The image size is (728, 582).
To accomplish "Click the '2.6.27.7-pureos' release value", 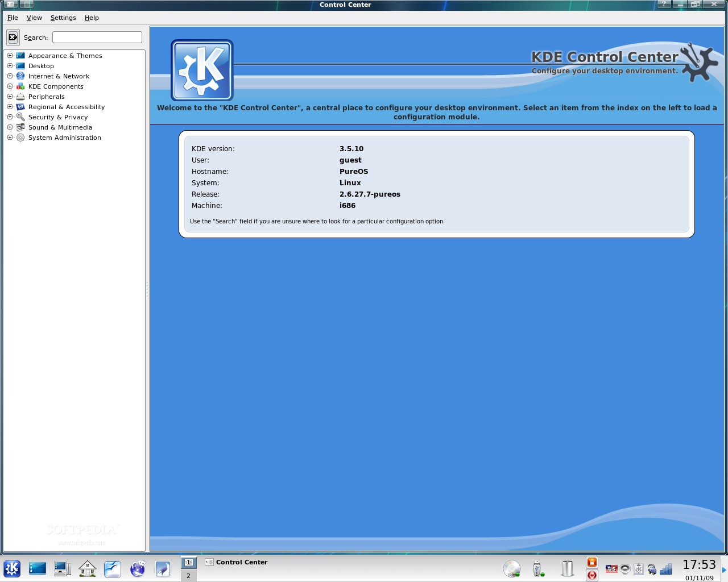I will [370, 194].
